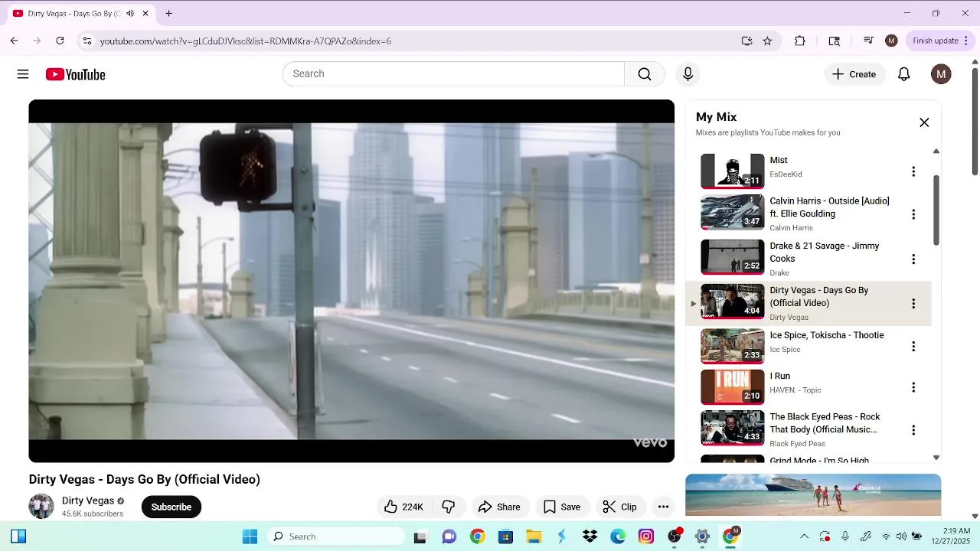Open options menu for Jimmy Cooks

tap(913, 259)
